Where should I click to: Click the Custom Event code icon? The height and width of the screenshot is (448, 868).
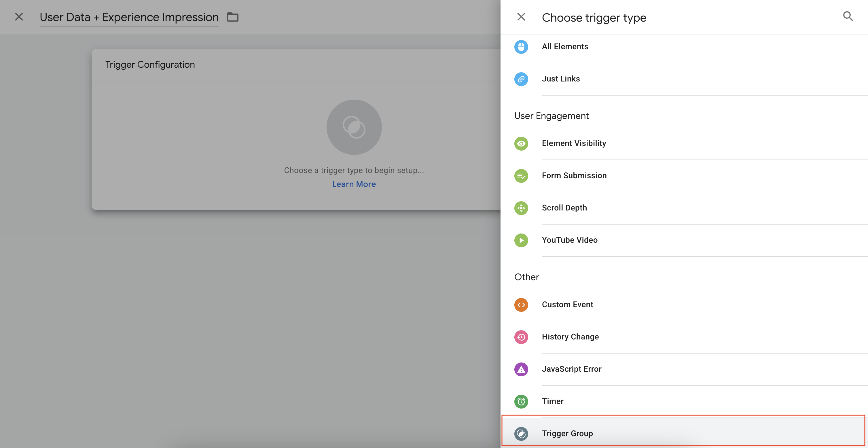point(521,305)
